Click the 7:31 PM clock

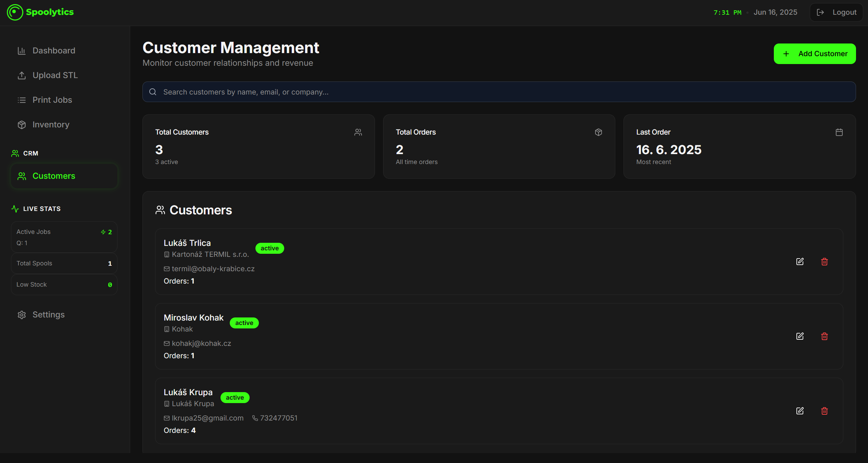point(727,13)
